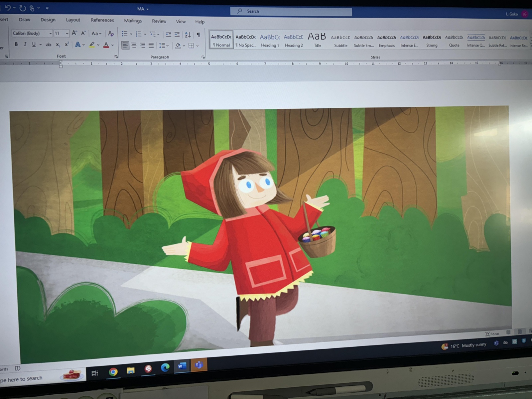Increase the font size
The height and width of the screenshot is (399, 532).
coord(74,33)
